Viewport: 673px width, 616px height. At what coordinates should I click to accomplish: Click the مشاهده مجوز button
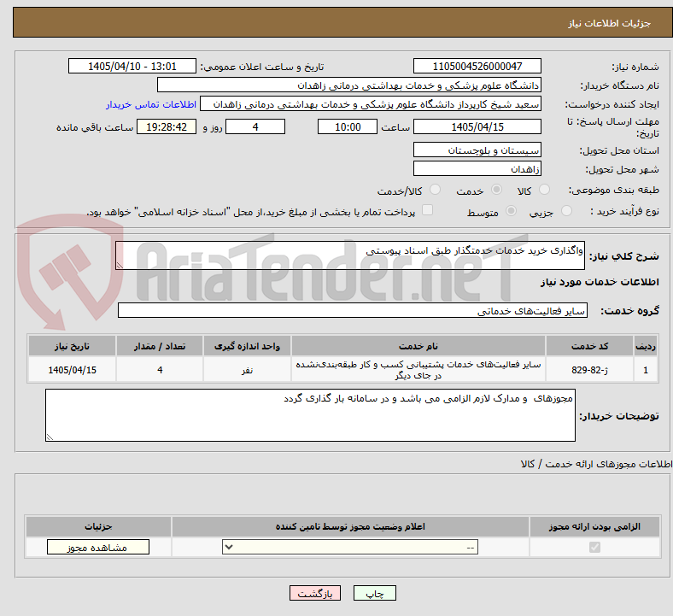pos(98,548)
